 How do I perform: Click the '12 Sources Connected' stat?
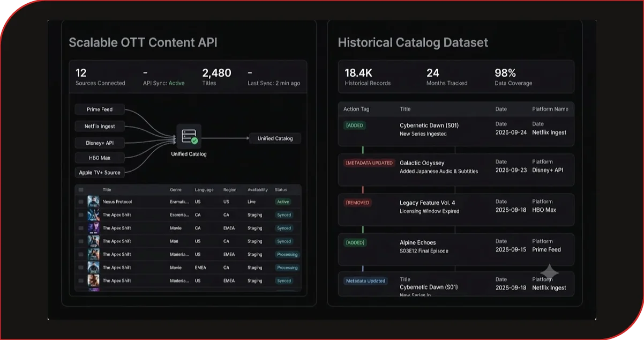tap(100, 77)
